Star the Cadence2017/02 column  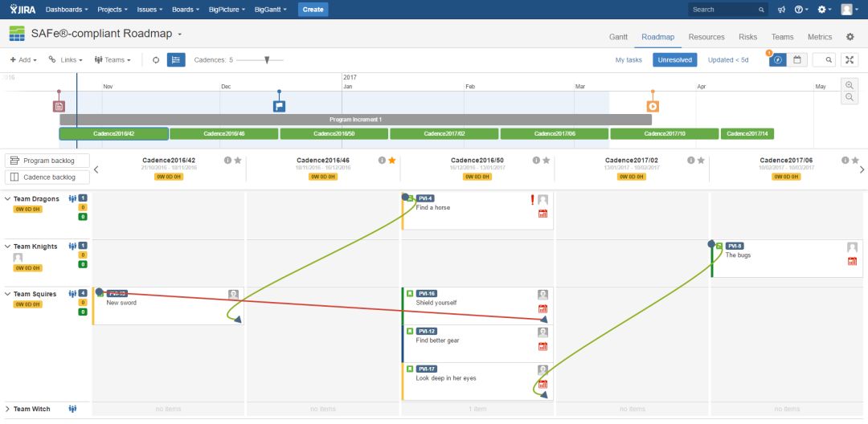tap(701, 161)
